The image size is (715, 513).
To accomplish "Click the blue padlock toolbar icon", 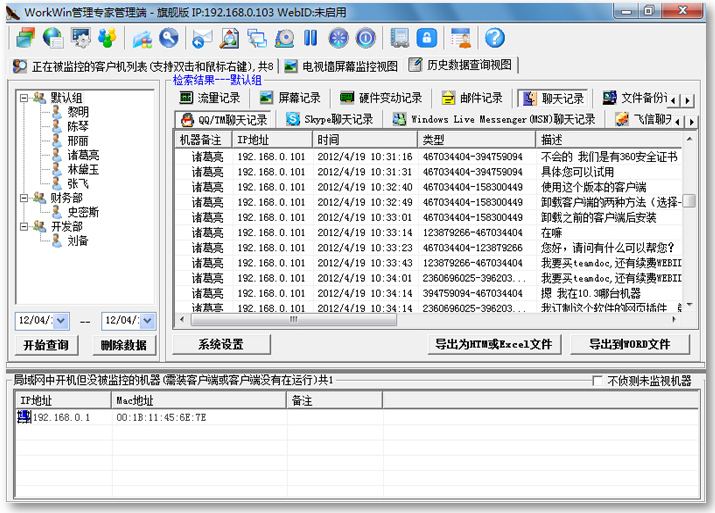I will pos(426,38).
